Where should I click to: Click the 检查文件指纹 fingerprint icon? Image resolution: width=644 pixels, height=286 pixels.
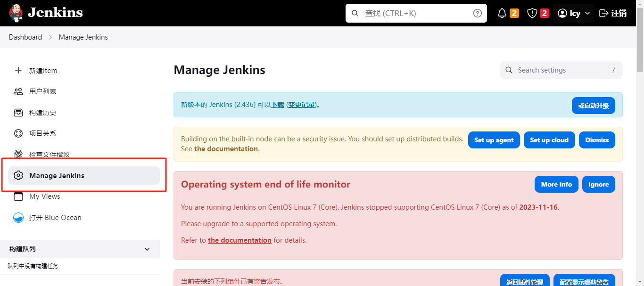(x=18, y=155)
